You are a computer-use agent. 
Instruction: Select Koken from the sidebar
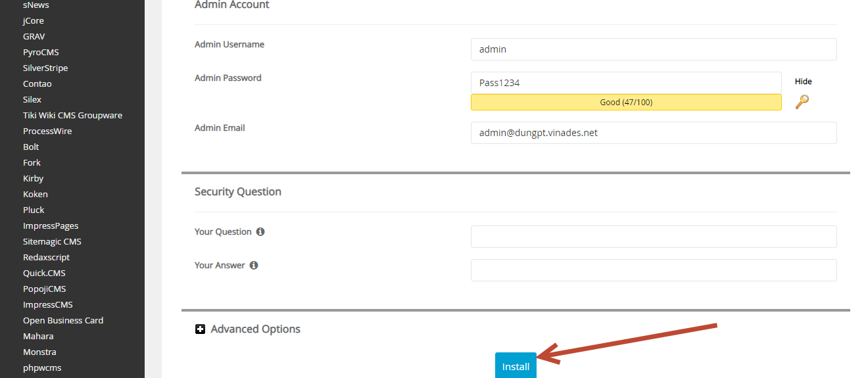(36, 195)
